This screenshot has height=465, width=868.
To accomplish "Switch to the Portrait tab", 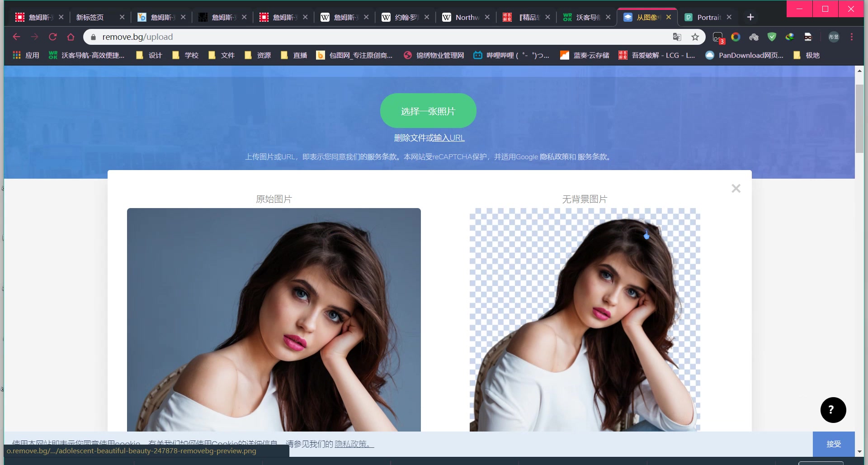I will [709, 17].
